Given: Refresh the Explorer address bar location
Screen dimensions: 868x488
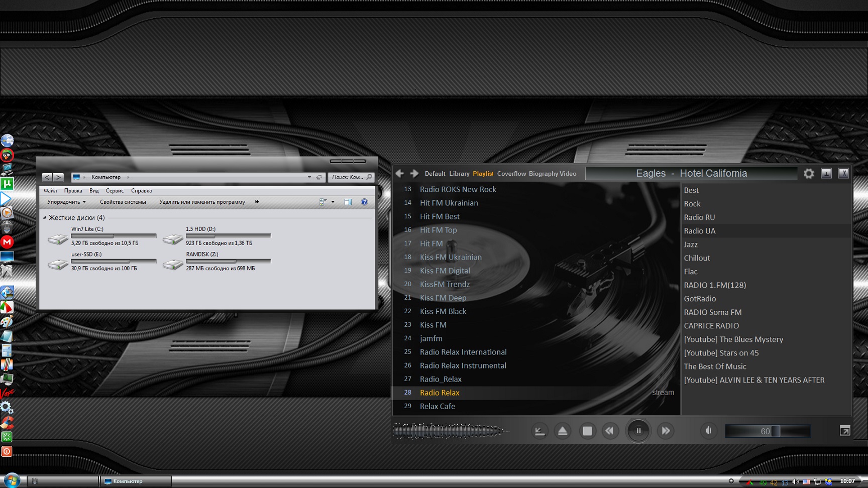Looking at the screenshot, I should point(319,177).
